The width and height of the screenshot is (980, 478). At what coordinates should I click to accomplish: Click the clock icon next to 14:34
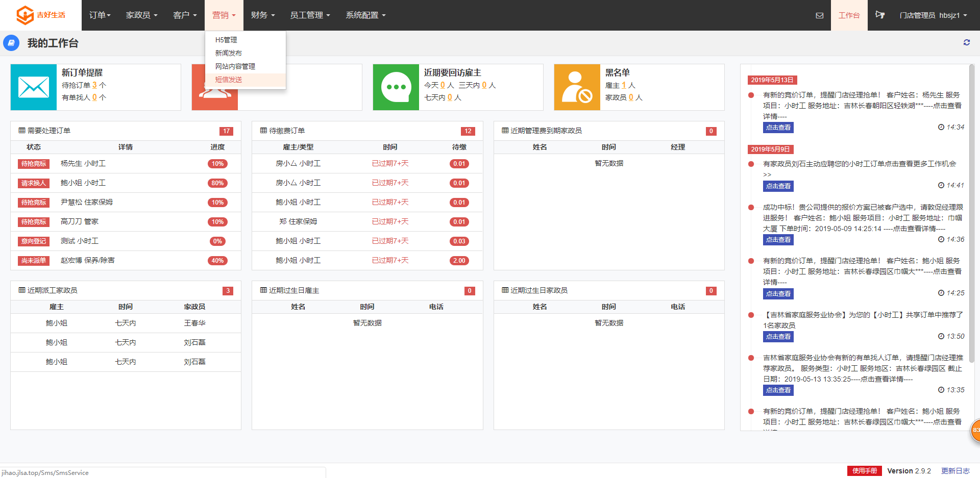941,127
